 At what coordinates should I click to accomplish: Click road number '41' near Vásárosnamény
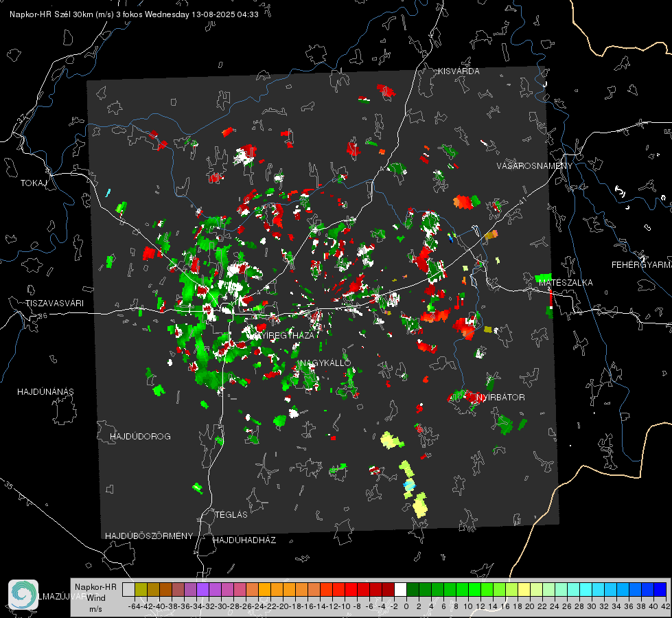point(522,201)
